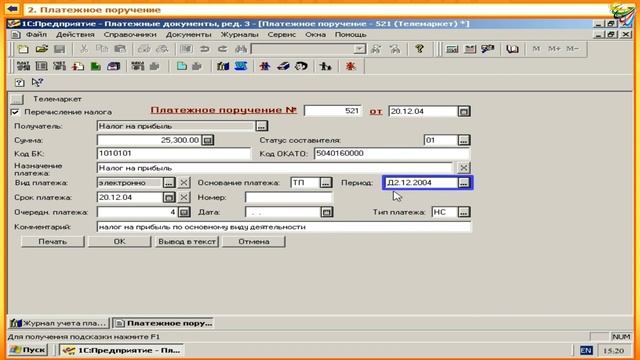Open the Получатель selection button
Viewport: 640px width, 360px height.
[262, 126]
